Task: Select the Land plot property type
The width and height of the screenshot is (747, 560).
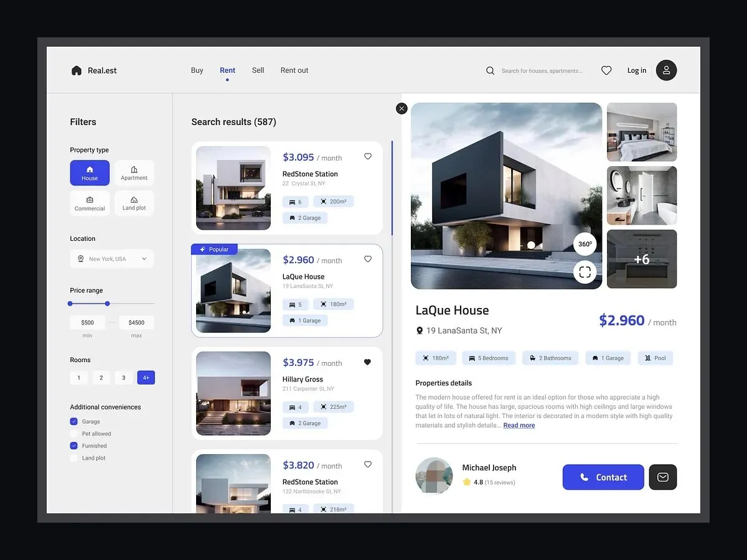Action: 134,203
